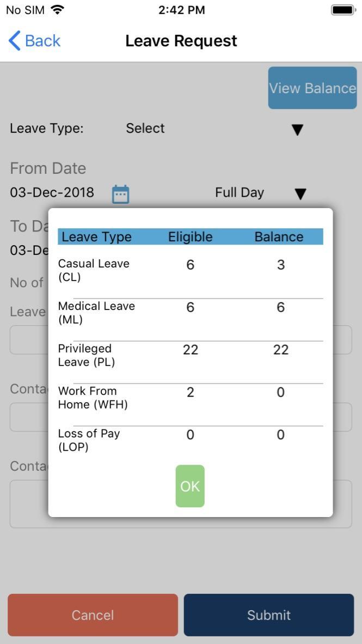
Task: Open the Leave Type dropdown arrow
Action: [x=297, y=130]
